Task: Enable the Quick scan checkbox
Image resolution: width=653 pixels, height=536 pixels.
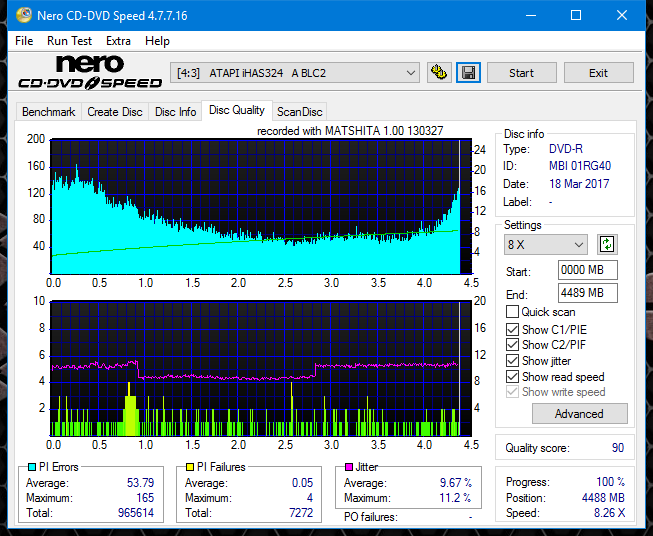Action: 512,312
